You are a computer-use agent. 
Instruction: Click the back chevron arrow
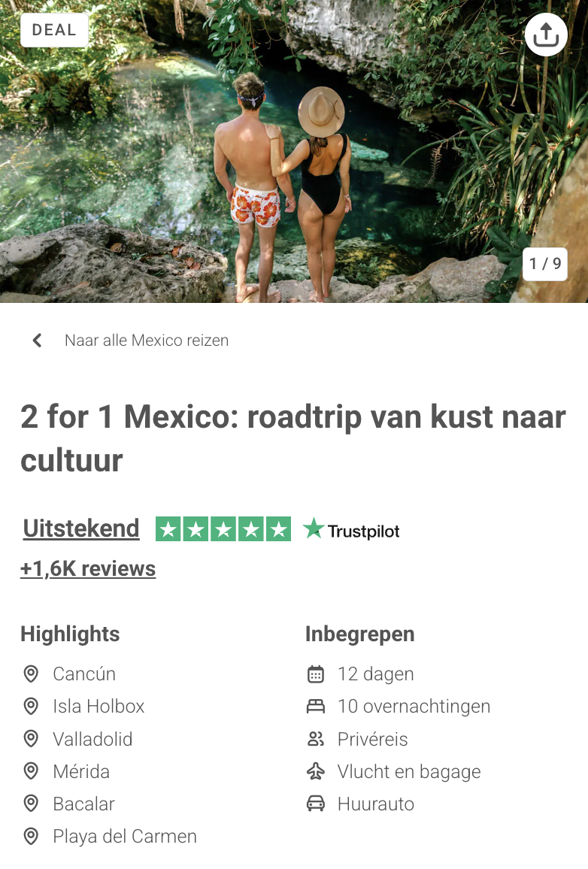tap(37, 341)
